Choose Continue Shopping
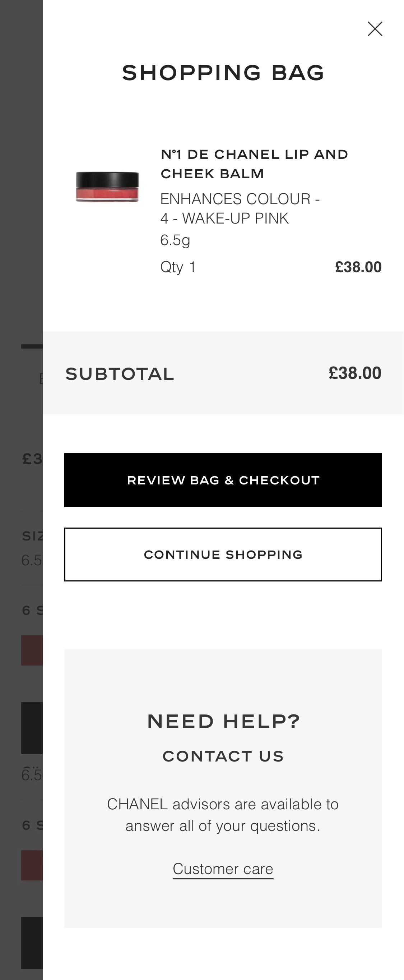 (x=223, y=554)
